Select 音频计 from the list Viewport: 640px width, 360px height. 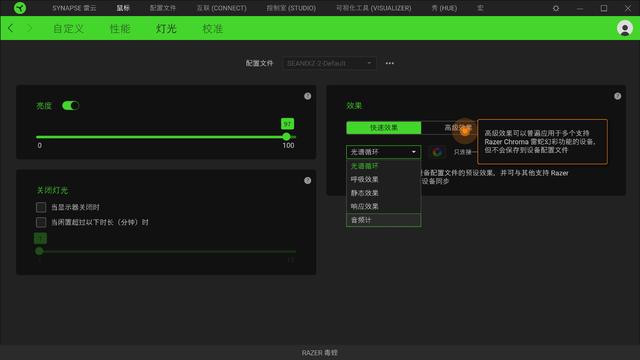coord(383,220)
